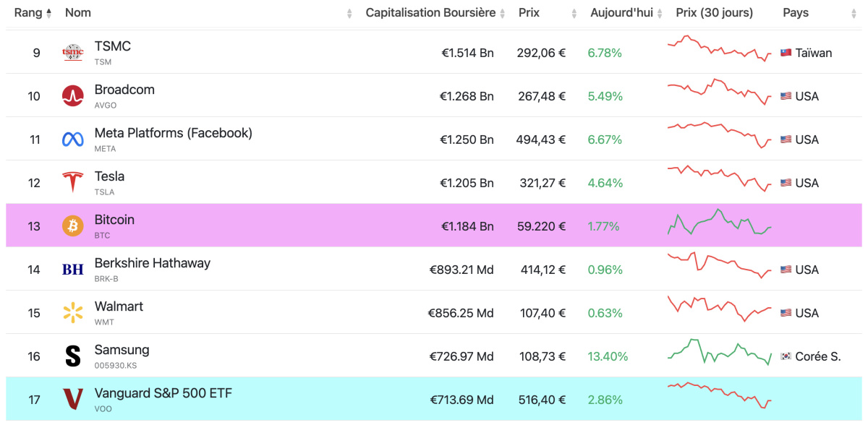The image size is (868, 425).
Task: View the Berkshire Hathaway 30-day chart
Action: pyautogui.click(x=720, y=265)
